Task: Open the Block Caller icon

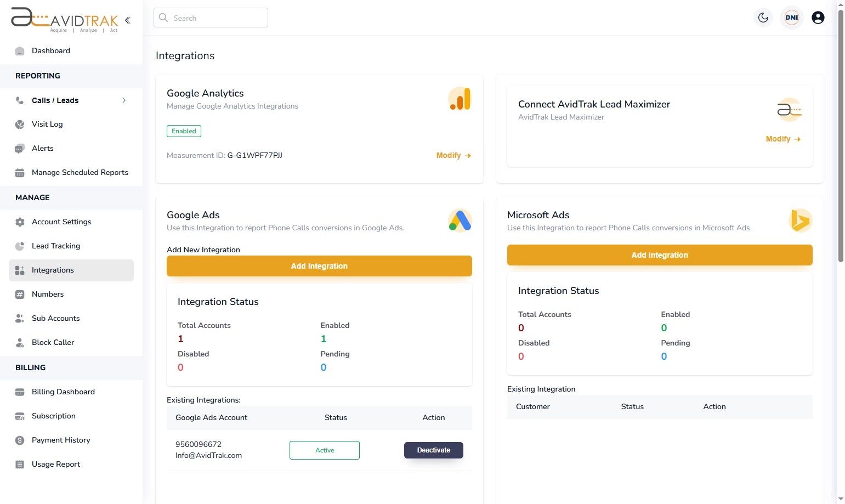Action: point(20,342)
